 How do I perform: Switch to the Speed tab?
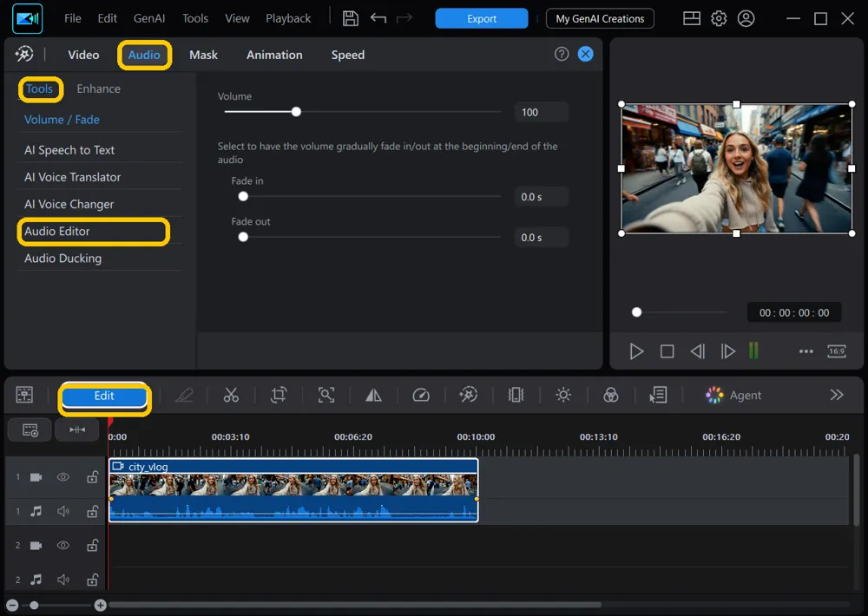coord(348,55)
